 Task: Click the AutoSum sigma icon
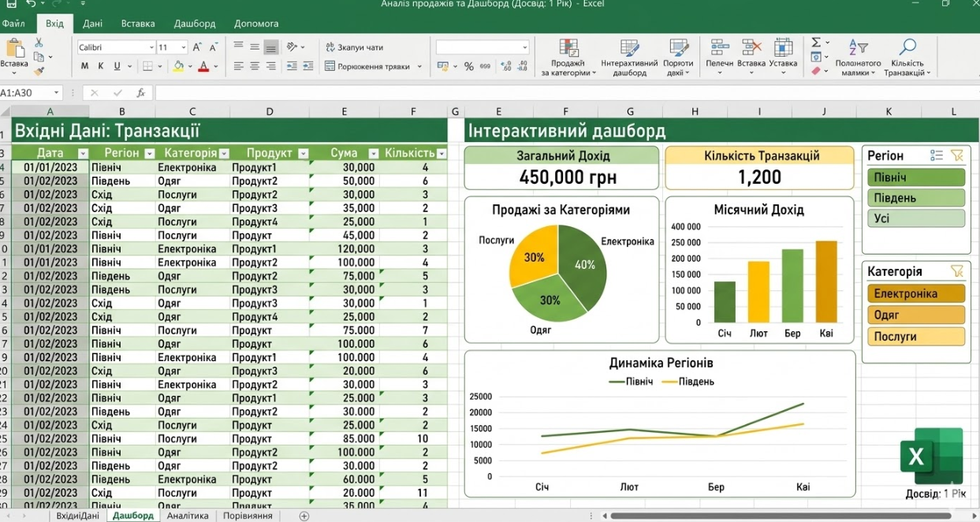point(816,43)
